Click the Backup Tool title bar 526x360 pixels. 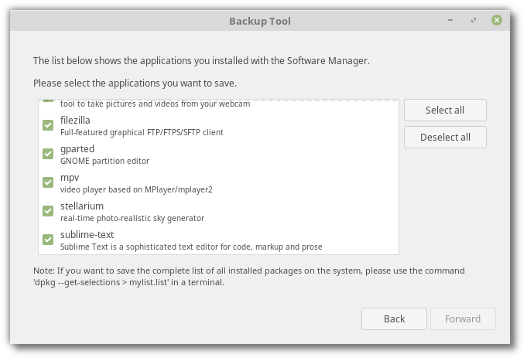coord(260,21)
